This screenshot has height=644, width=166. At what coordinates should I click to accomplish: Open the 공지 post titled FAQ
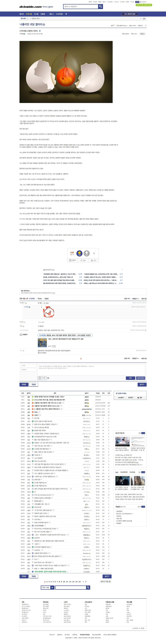click(x=36, y=412)
